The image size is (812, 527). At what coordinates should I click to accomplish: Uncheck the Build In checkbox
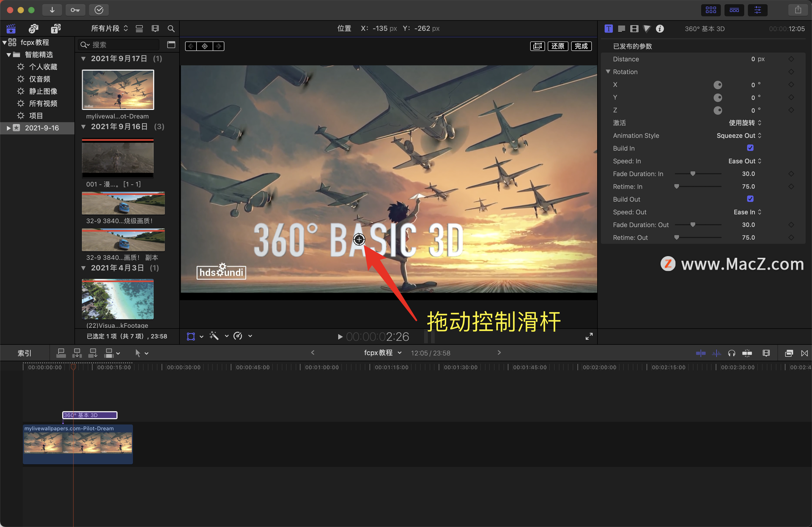click(x=750, y=148)
